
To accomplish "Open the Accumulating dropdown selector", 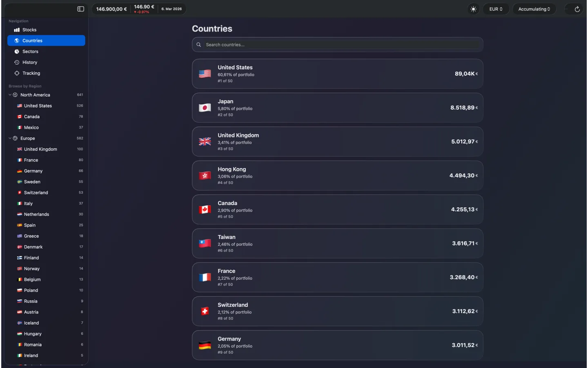I will pyautogui.click(x=534, y=9).
